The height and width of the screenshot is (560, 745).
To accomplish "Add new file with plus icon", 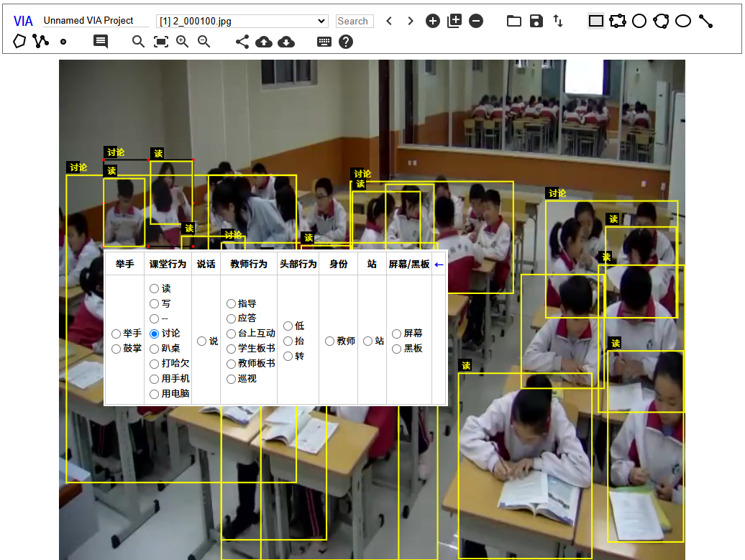I will pos(433,21).
